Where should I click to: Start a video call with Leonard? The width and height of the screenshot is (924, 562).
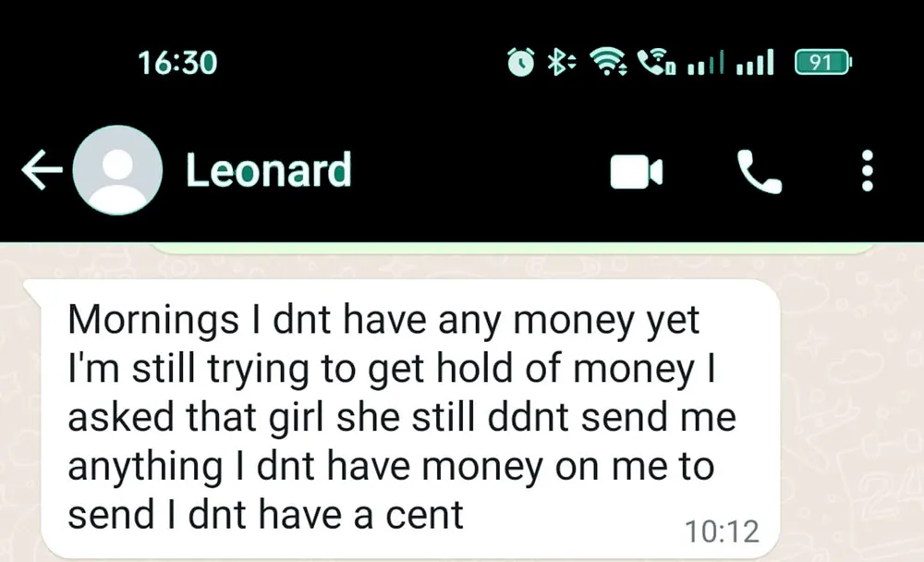(x=637, y=172)
